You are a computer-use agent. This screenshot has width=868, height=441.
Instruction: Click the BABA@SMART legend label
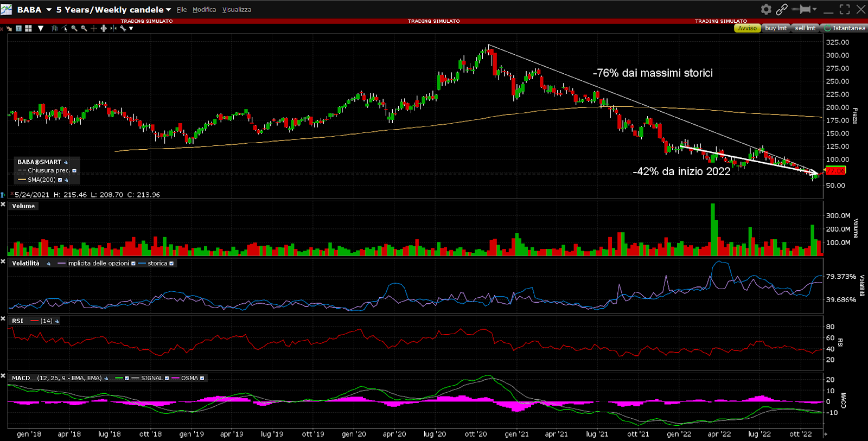pos(39,162)
